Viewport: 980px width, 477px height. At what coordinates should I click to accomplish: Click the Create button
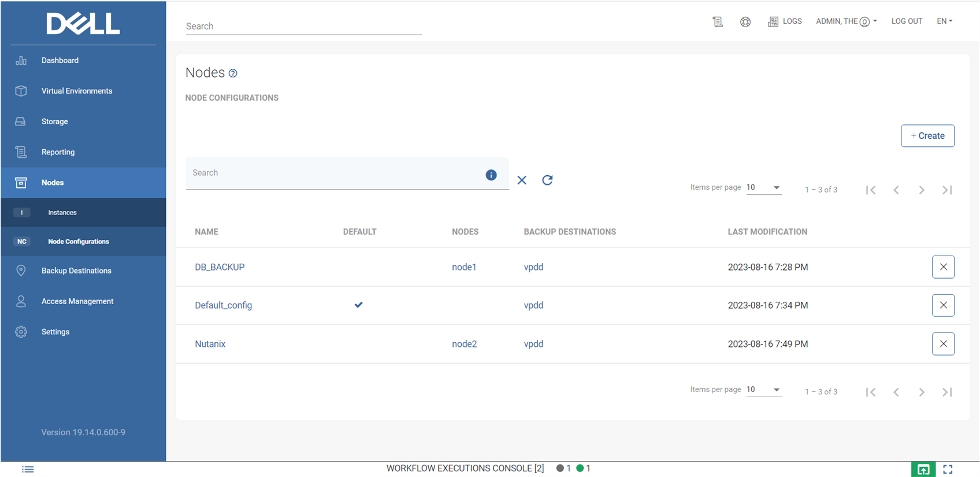pyautogui.click(x=927, y=136)
